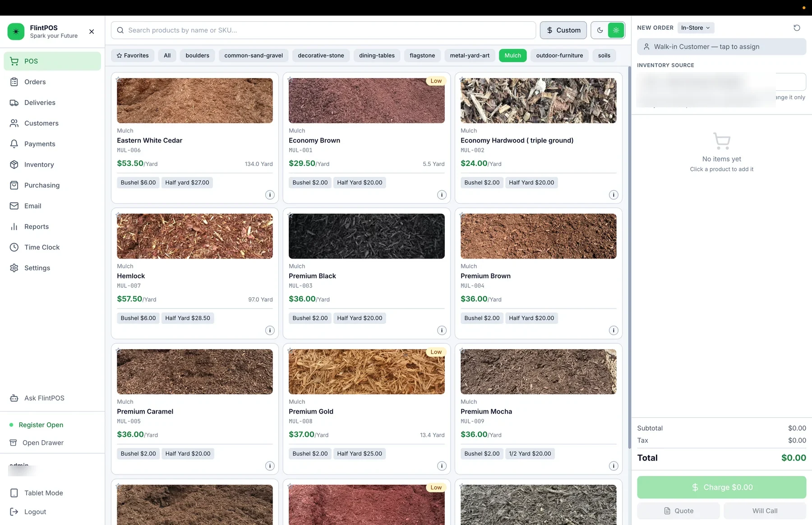Favorite Economy Brown with star

[x=290, y=79]
